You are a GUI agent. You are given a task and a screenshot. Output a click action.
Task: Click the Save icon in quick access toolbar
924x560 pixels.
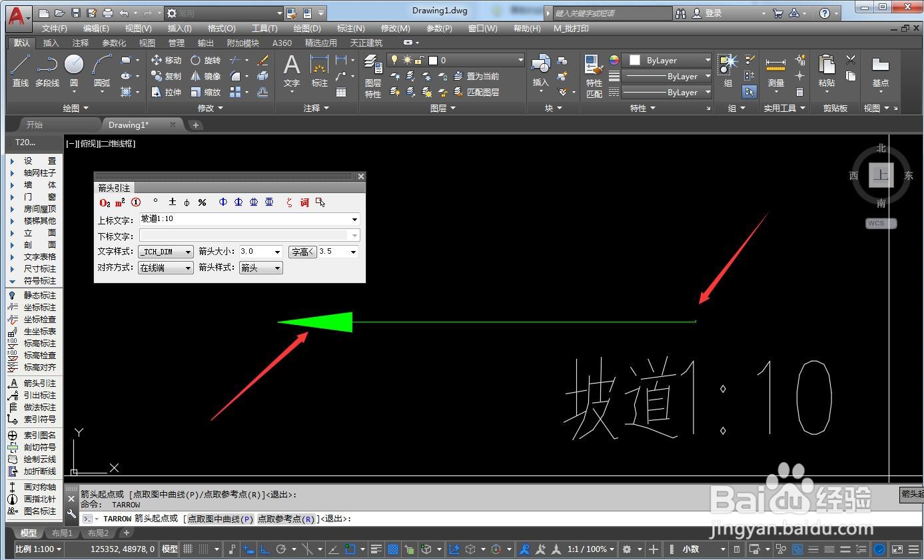pos(75,13)
